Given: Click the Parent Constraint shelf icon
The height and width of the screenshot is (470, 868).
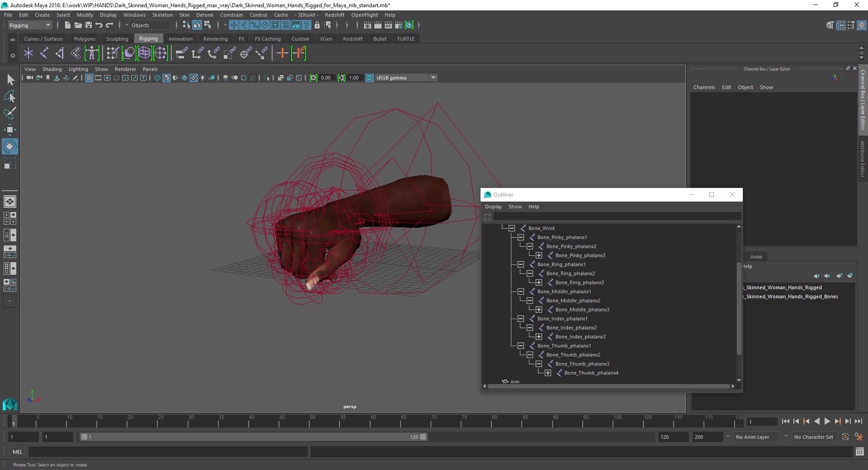Looking at the screenshot, I should click(182, 53).
